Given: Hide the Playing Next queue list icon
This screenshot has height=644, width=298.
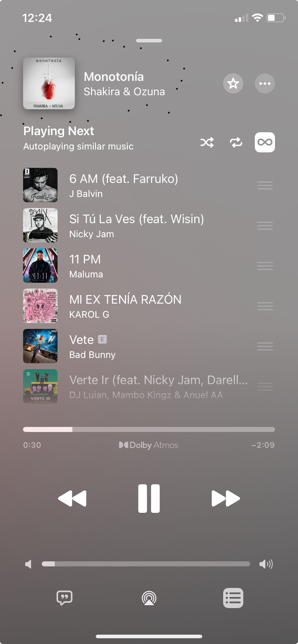Looking at the screenshot, I should point(233,598).
